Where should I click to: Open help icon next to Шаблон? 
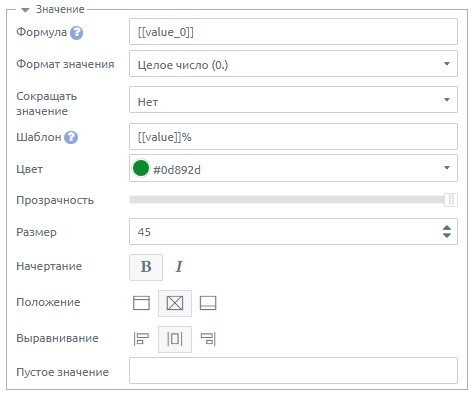pyautogui.click(x=71, y=137)
